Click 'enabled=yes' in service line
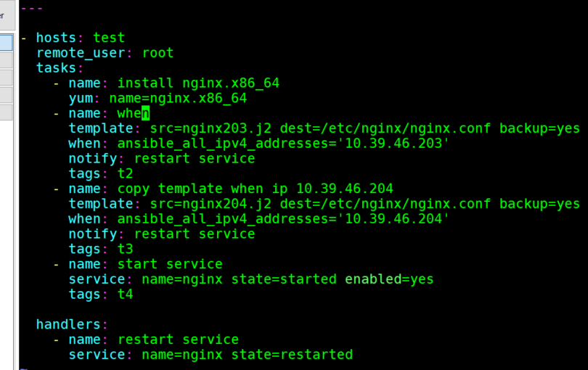This screenshot has width=588, height=370. pyautogui.click(x=389, y=279)
